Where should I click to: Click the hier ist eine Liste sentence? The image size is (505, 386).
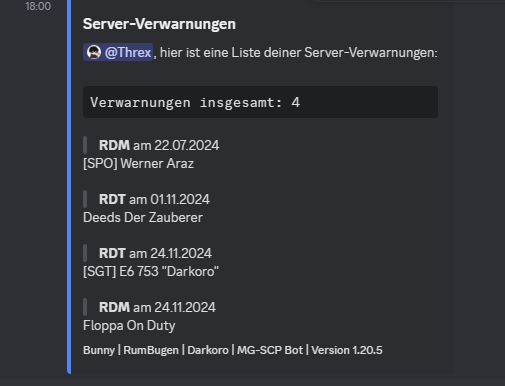(x=299, y=52)
